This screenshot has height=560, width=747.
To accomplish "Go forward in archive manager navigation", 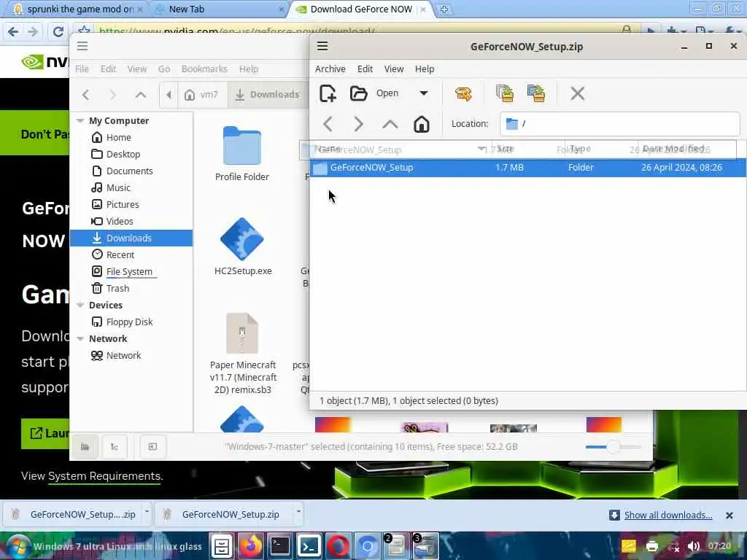I will point(358,124).
